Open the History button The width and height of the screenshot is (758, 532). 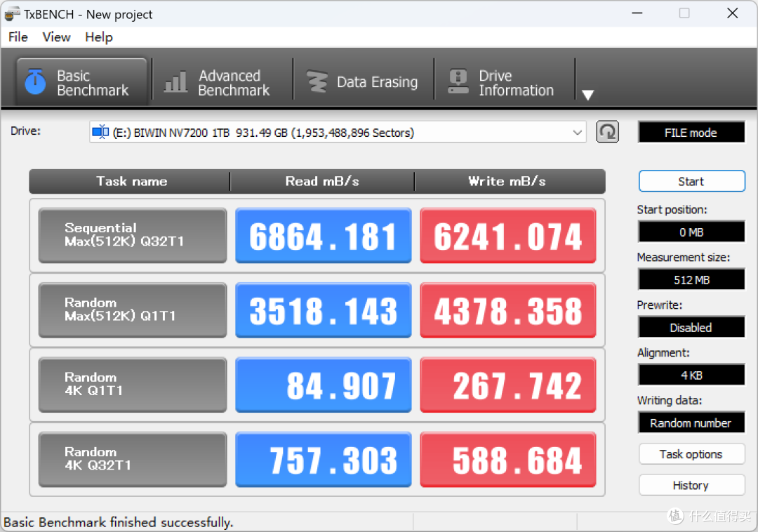click(691, 485)
